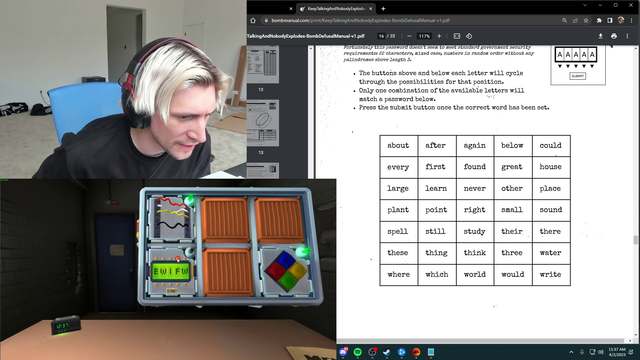Click the browser home icon
The height and width of the screenshot is (360, 640).
click(253, 20)
